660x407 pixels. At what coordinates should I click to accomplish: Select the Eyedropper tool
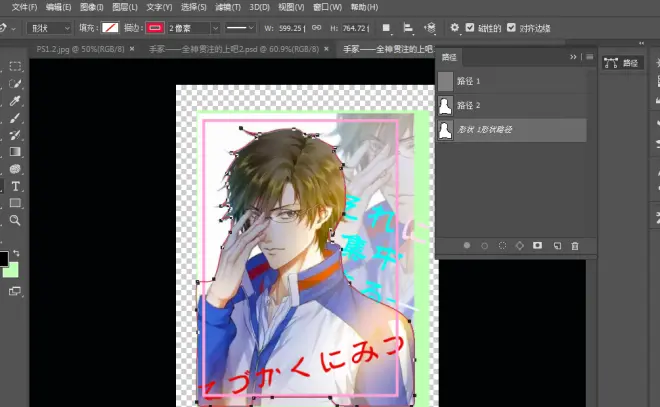pyautogui.click(x=15, y=101)
